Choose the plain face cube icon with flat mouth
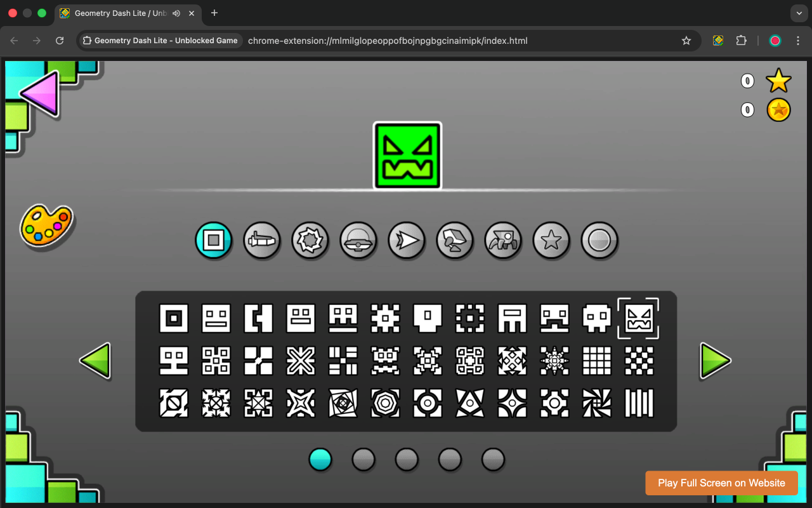The height and width of the screenshot is (508, 812). (216, 318)
